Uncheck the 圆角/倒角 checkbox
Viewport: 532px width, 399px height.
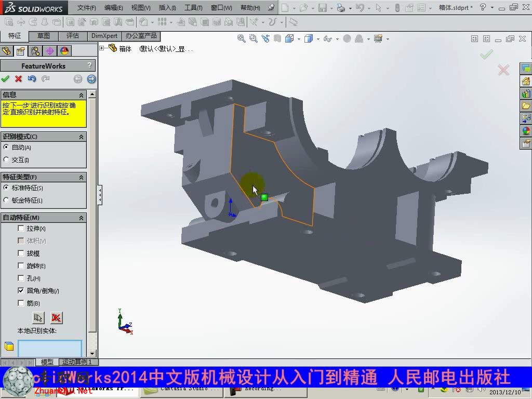coord(21,290)
